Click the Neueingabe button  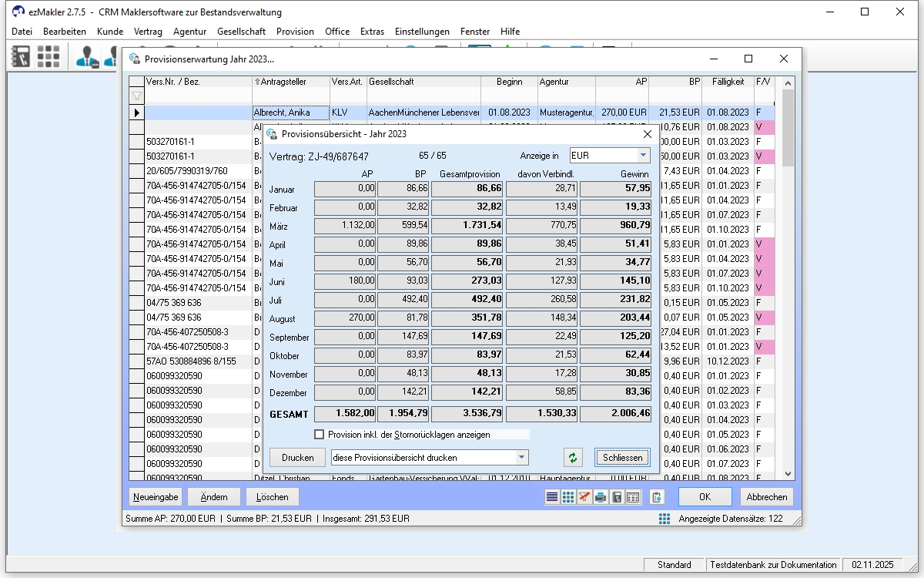click(156, 497)
